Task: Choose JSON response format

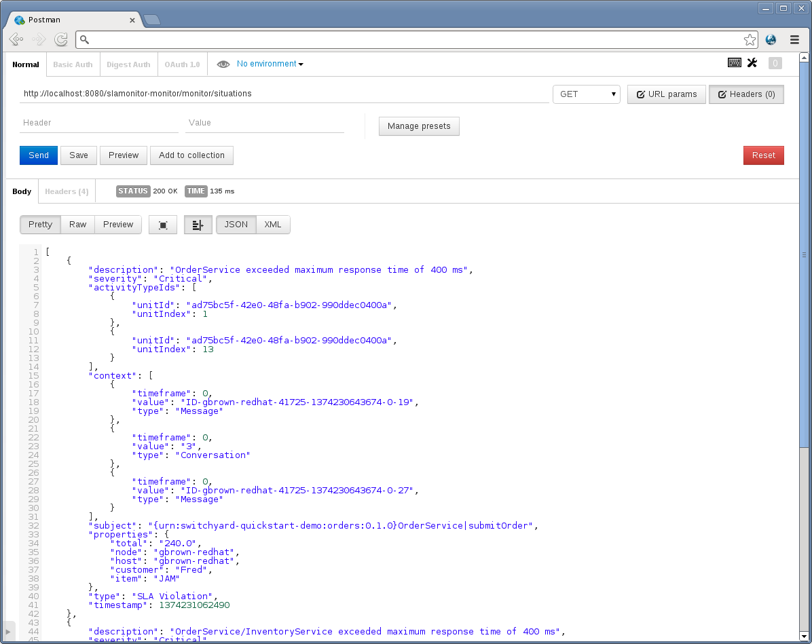Action: pos(236,225)
